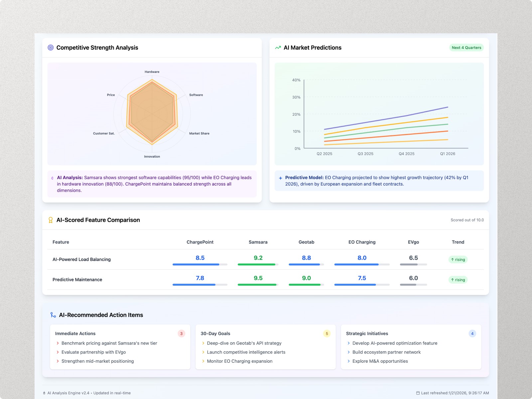The image size is (532, 399).
Task: Click chevron beside Launch competitive intelligence alerts
Action: click(x=203, y=352)
